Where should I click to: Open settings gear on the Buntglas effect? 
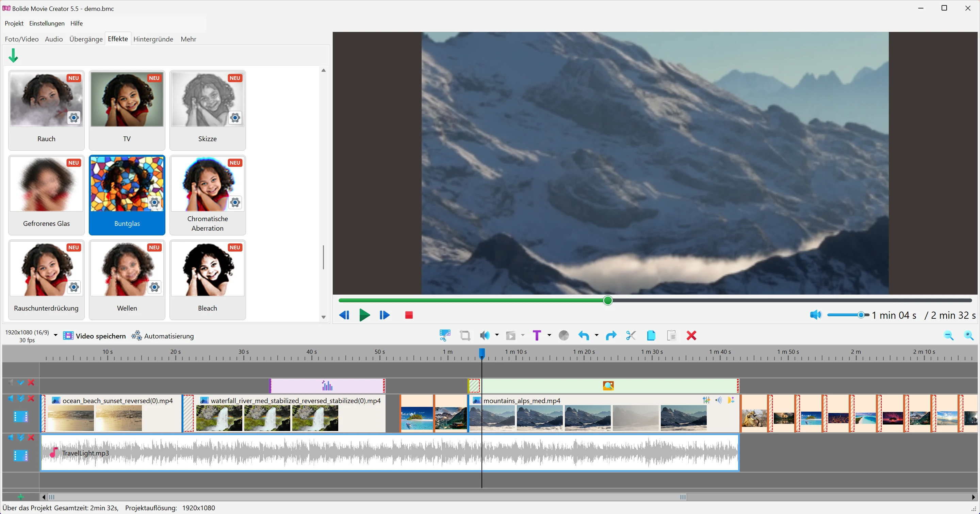[154, 203]
